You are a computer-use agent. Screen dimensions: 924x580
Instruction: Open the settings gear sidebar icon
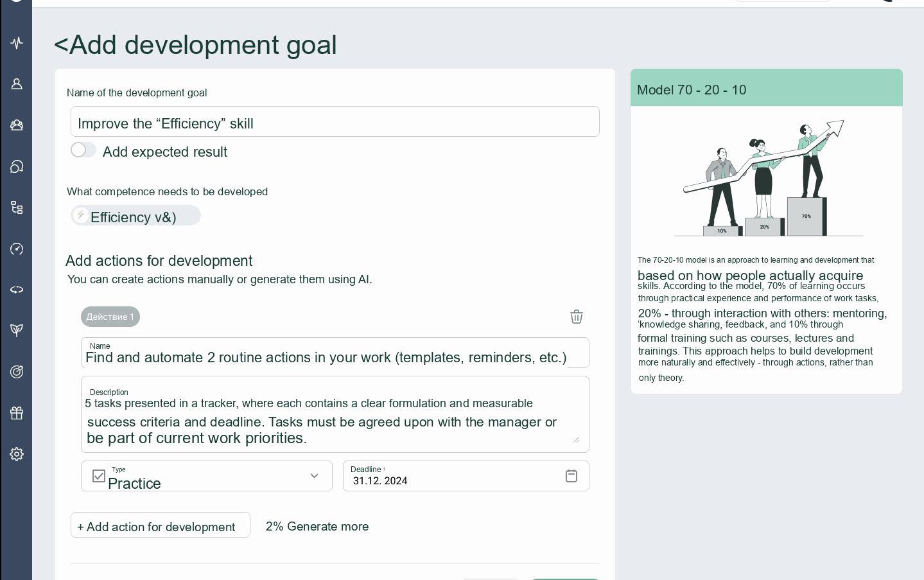[x=17, y=454]
